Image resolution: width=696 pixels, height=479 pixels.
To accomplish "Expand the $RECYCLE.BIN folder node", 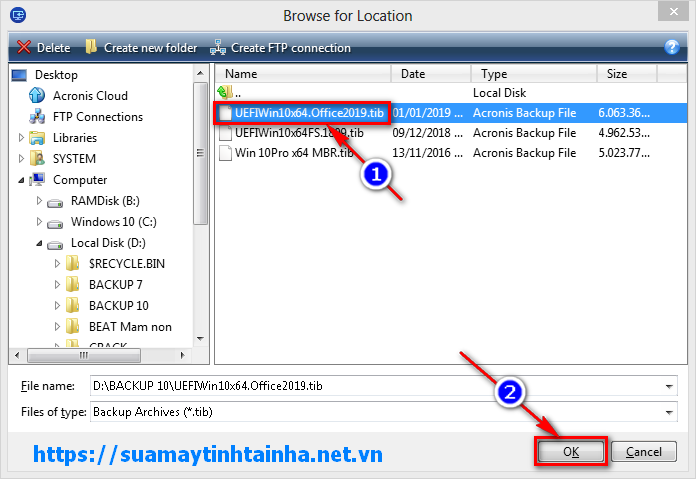I will pos(57,263).
